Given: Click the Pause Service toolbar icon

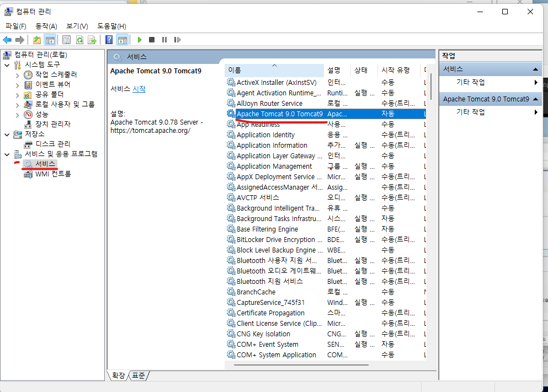Looking at the screenshot, I should pyautogui.click(x=164, y=40).
